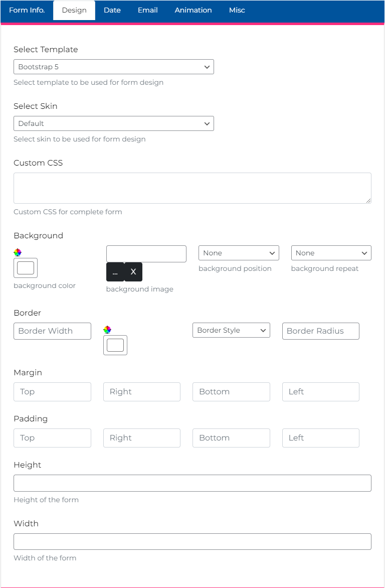Screen dimensions: 385x588
Task: Click the Margin Top field
Action: 52,392
